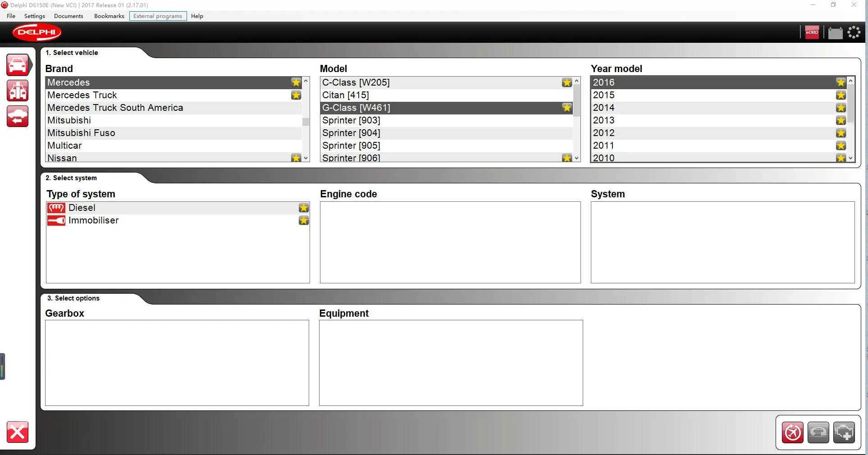This screenshot has width=868, height=455.
Task: Click Model list scroll up arrow
Action: (x=576, y=81)
